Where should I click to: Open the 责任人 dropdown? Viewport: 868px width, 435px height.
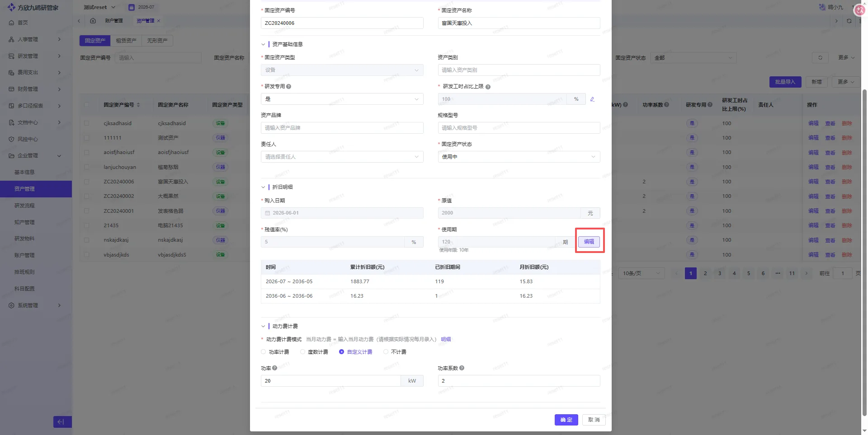tap(342, 157)
